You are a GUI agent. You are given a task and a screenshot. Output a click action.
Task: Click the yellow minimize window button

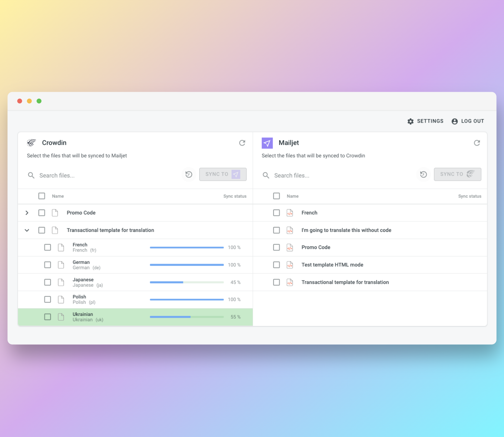(29, 101)
